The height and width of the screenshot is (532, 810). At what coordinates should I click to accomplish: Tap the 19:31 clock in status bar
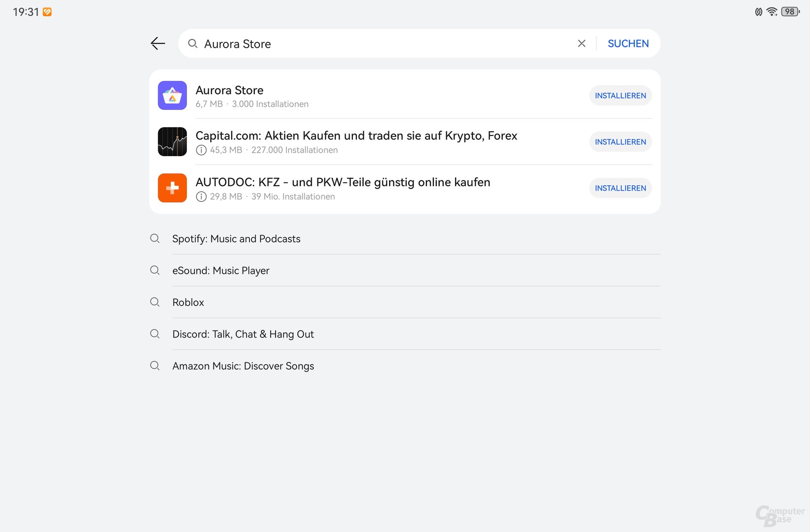[x=26, y=12]
